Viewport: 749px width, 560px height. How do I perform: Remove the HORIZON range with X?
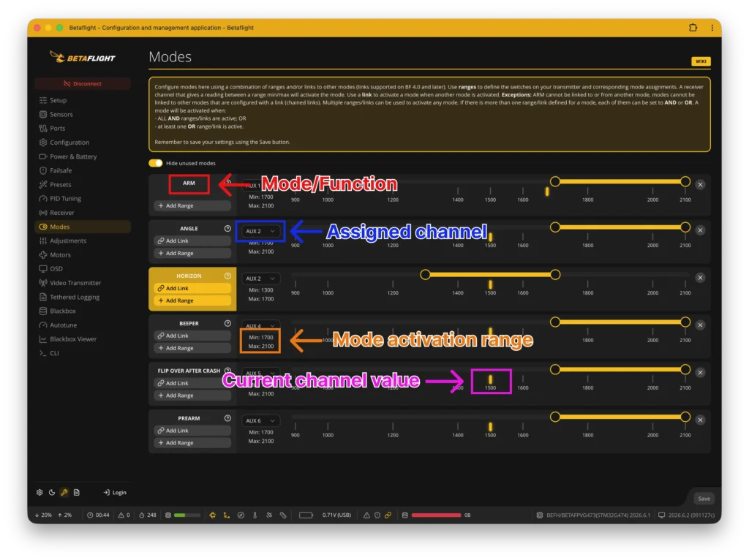coord(700,277)
